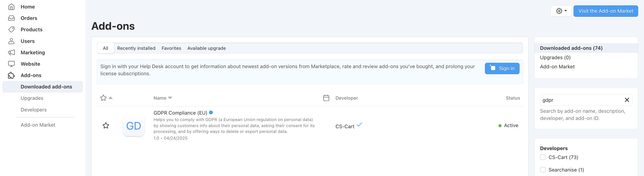Click the Home sidebar label

pos(28,7)
